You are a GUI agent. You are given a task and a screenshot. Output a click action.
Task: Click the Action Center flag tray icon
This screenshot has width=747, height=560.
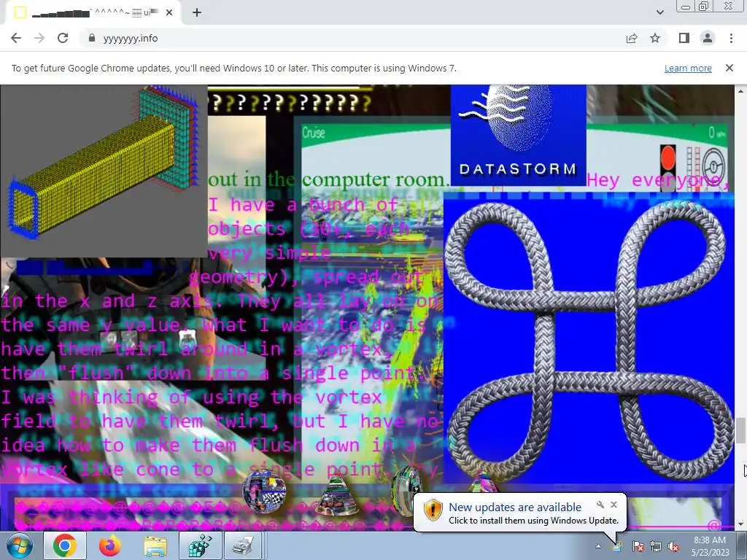coord(638,546)
